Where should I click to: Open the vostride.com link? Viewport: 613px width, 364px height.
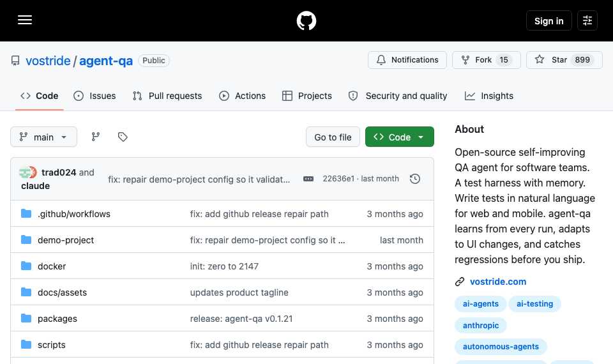(x=497, y=282)
